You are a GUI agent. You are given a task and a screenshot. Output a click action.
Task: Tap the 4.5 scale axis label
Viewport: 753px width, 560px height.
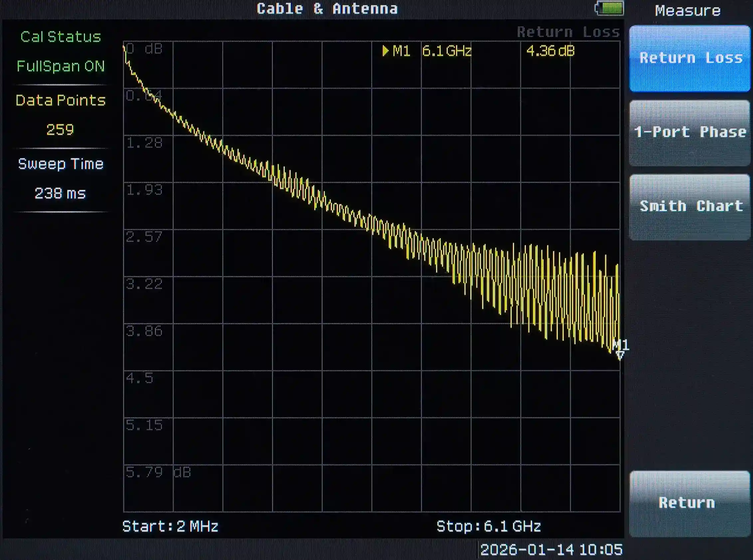pos(139,378)
